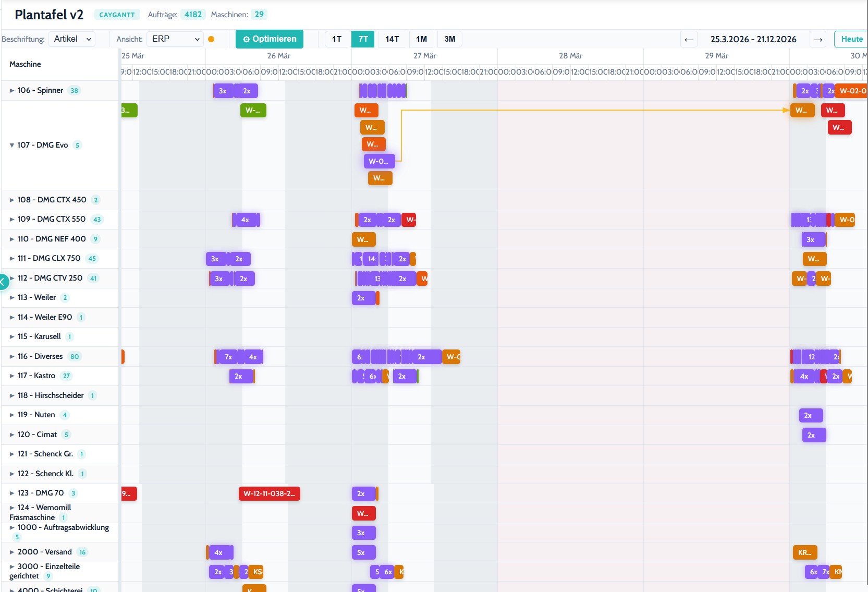Select the green W-... bar in DMG Evo row
Screen dimensions: 868x592
pyautogui.click(x=253, y=110)
